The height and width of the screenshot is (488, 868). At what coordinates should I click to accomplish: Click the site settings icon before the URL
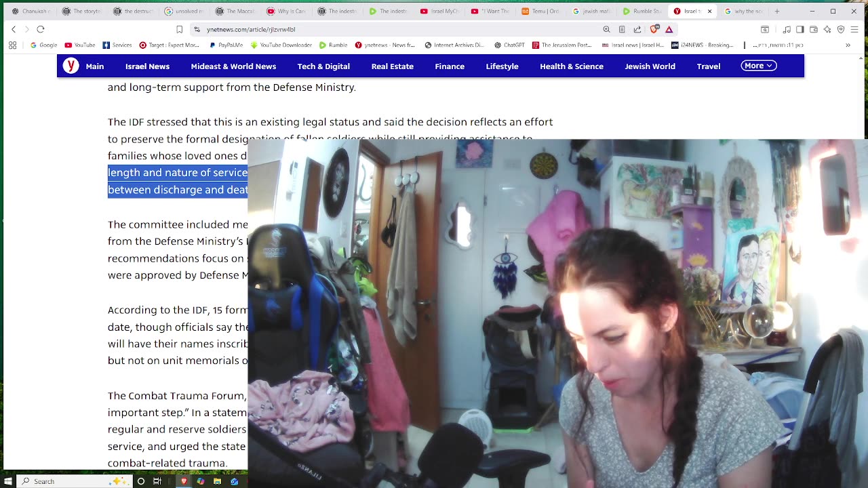tap(197, 29)
